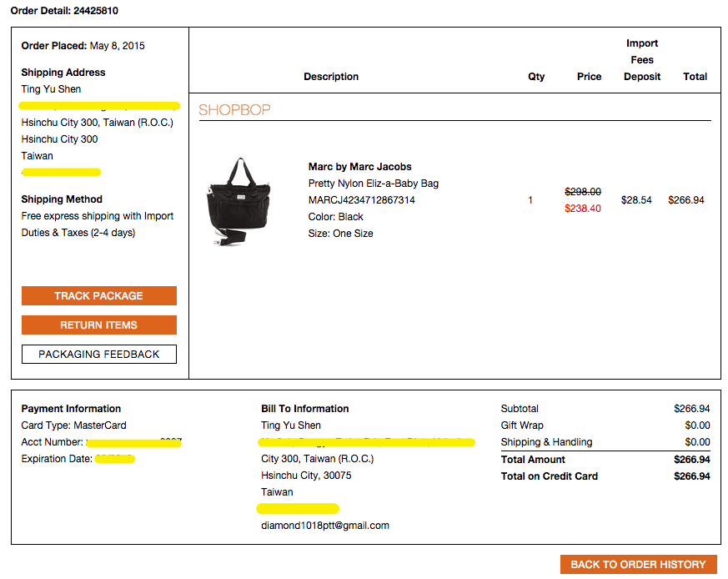The image size is (728, 579).
Task: Select the quantity value 1
Action: click(x=530, y=200)
